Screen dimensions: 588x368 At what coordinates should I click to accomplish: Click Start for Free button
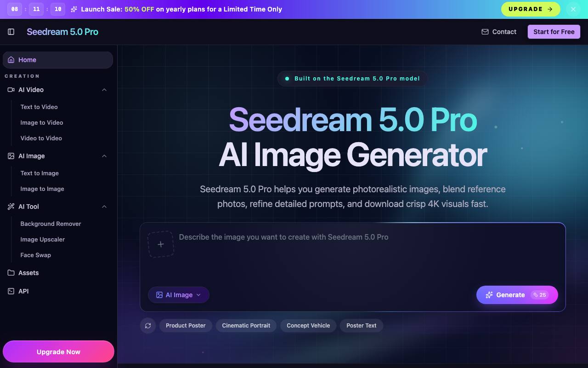pos(554,32)
